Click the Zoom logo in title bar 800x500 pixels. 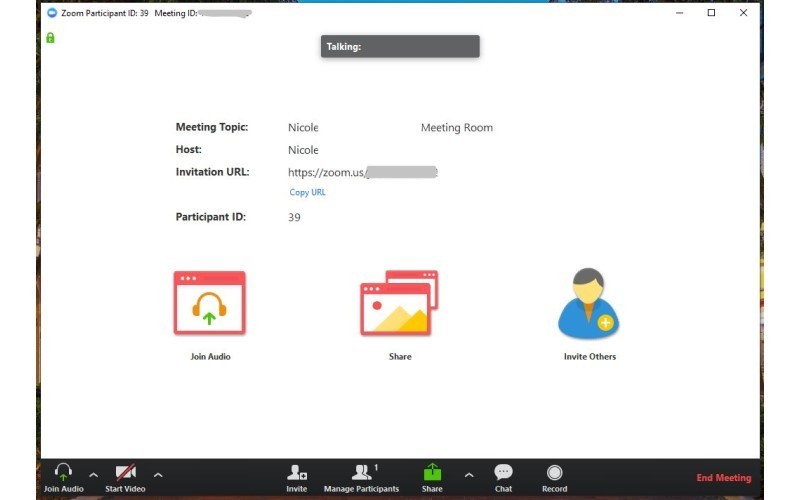pyautogui.click(x=52, y=13)
